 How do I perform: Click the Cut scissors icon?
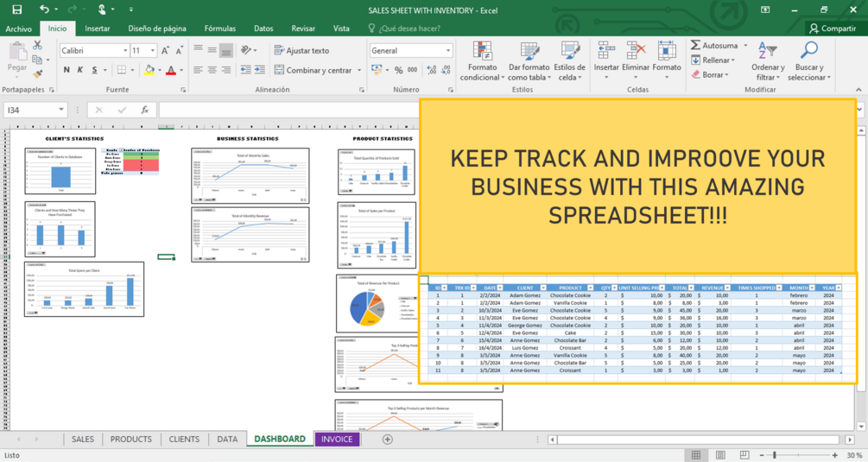(38, 46)
